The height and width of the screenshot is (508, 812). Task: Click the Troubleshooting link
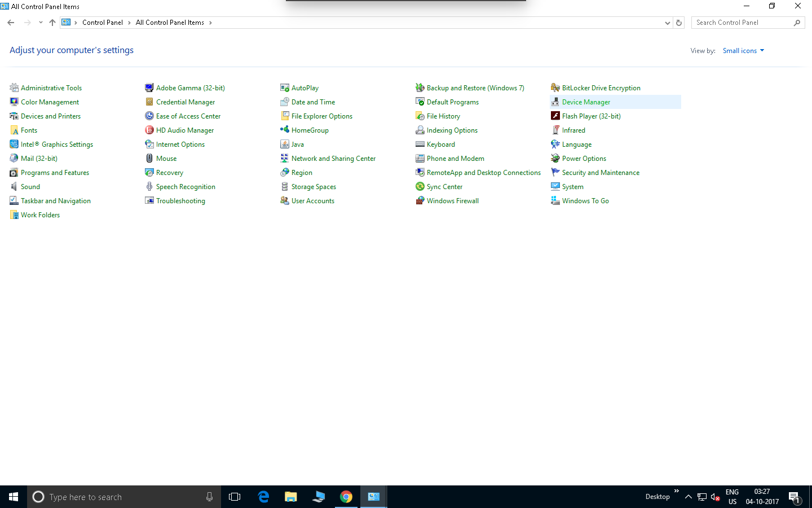(x=180, y=201)
